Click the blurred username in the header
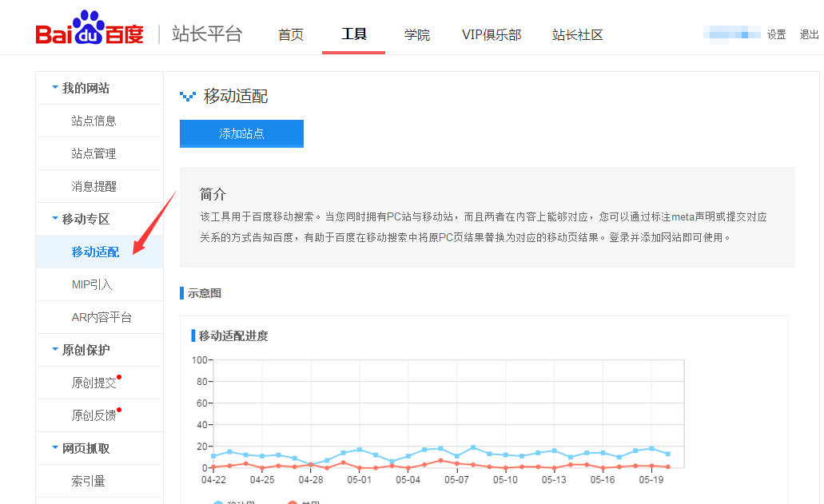The width and height of the screenshot is (824, 504). (x=731, y=34)
